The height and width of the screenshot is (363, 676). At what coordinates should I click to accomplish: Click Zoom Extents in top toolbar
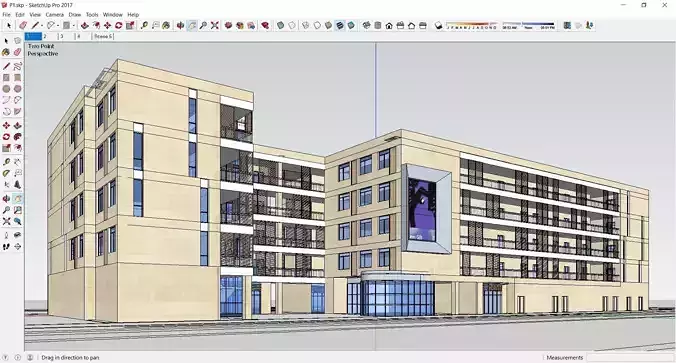(215, 25)
